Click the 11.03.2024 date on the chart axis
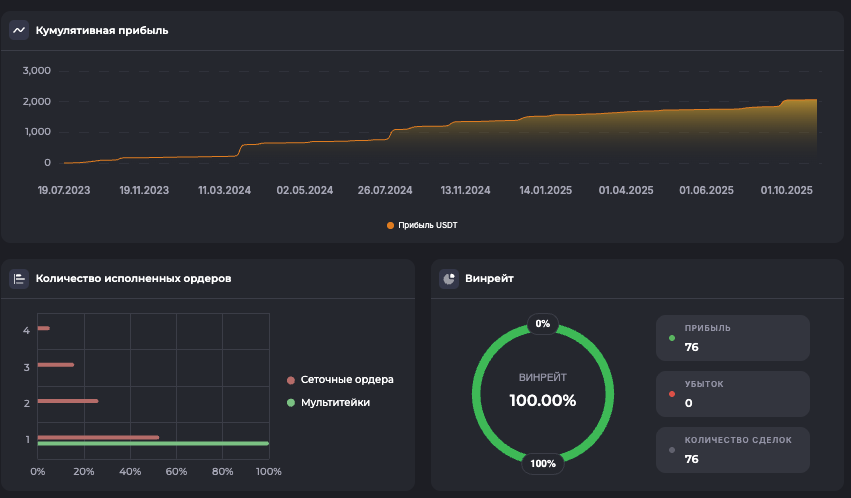 point(224,190)
